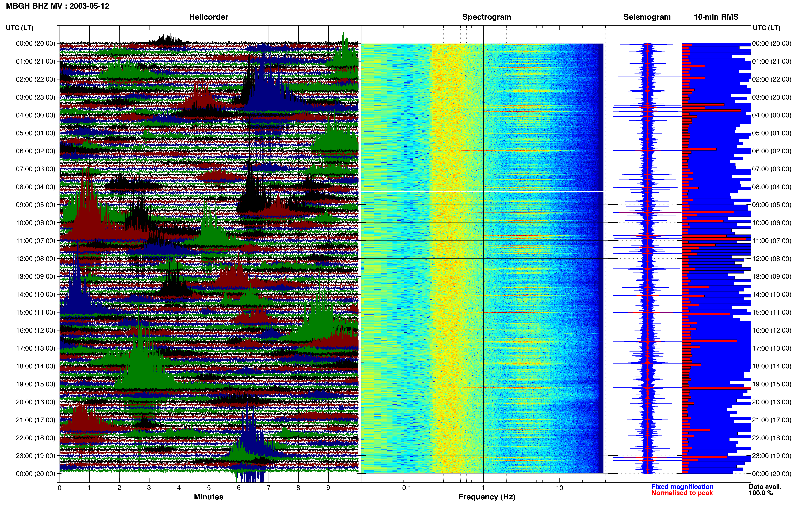Click the '10' tick on the Frequency axis
Viewport: 812px width, 508px height.
point(559,488)
